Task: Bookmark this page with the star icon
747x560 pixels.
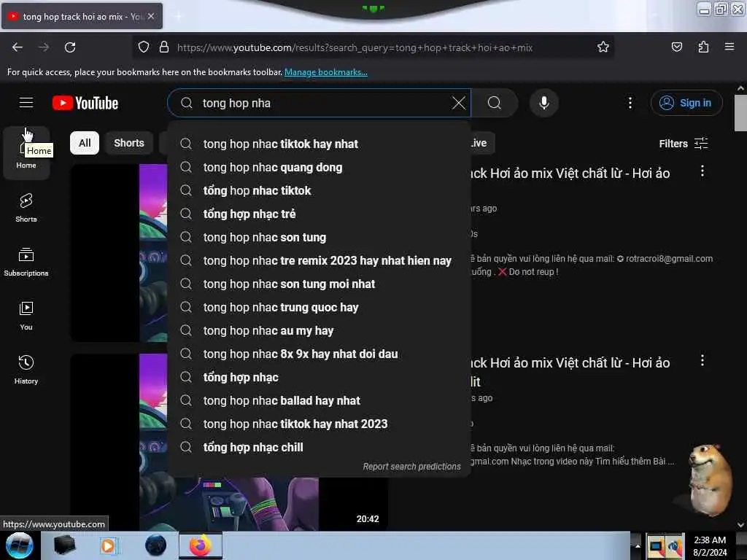Action: (603, 47)
